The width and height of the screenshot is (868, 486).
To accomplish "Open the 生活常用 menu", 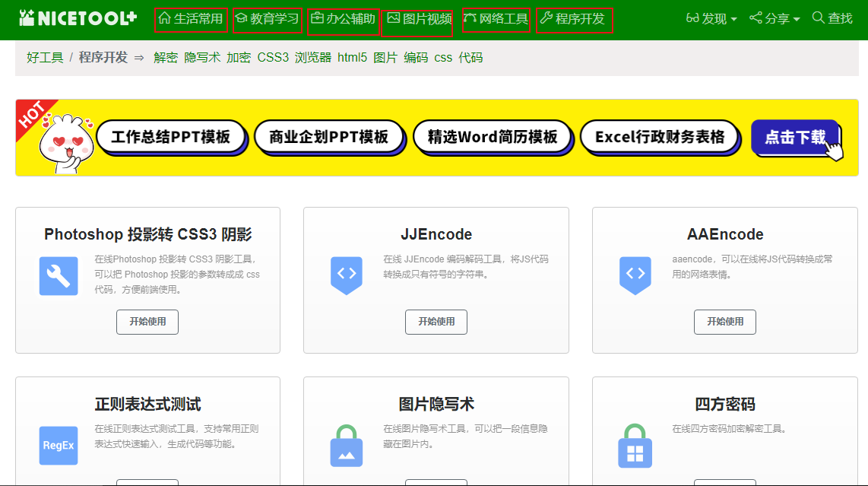I will tap(191, 20).
